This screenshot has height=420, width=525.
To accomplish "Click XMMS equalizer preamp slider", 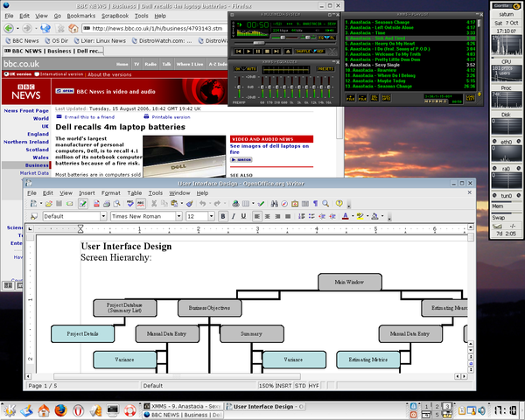I will (239, 87).
